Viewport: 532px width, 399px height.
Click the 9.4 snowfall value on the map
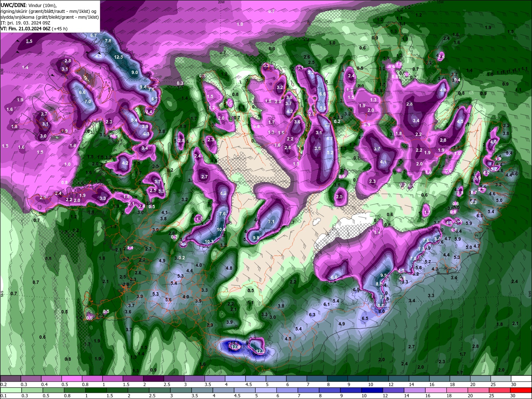143,87
